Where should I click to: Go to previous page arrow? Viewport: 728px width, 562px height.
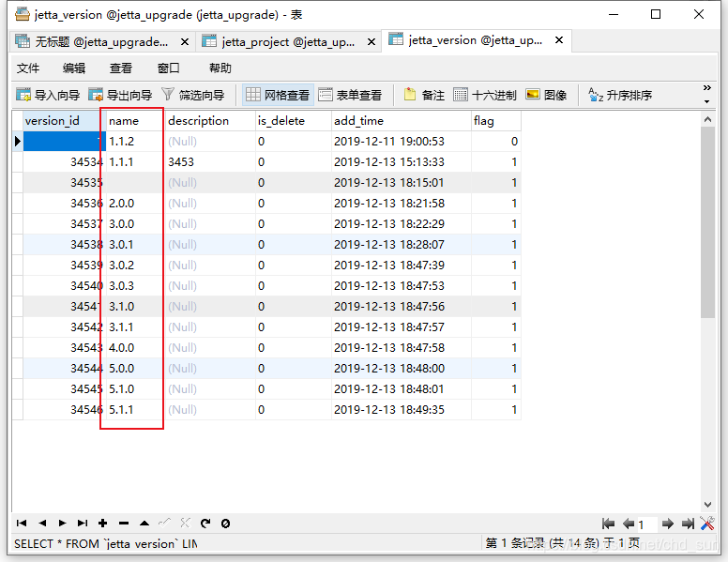(x=629, y=524)
